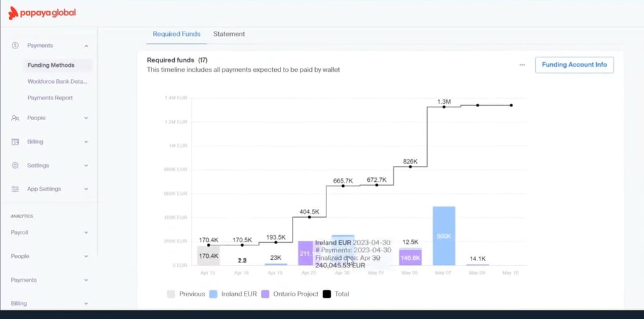Click the Papaya Global logo
Image resolution: width=644 pixels, height=319 pixels.
[42, 13]
